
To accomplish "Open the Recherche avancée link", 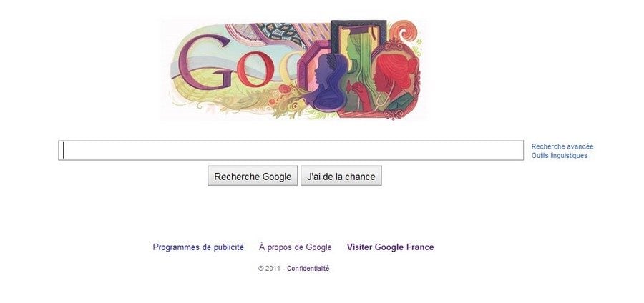I will [562, 146].
